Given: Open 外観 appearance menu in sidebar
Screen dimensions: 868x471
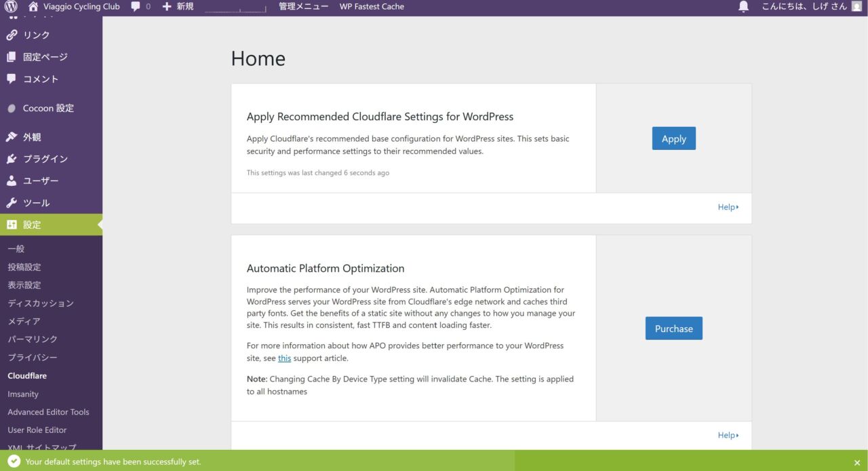Looking at the screenshot, I should 32,137.
